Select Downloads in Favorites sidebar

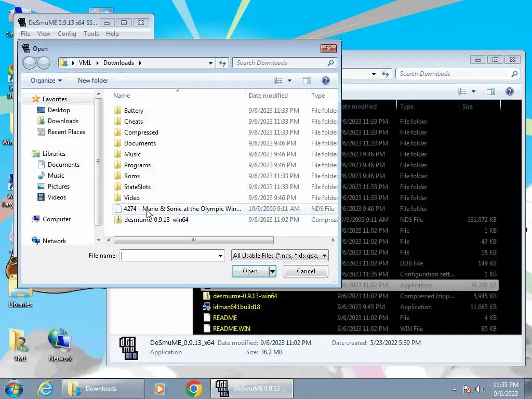click(x=63, y=121)
